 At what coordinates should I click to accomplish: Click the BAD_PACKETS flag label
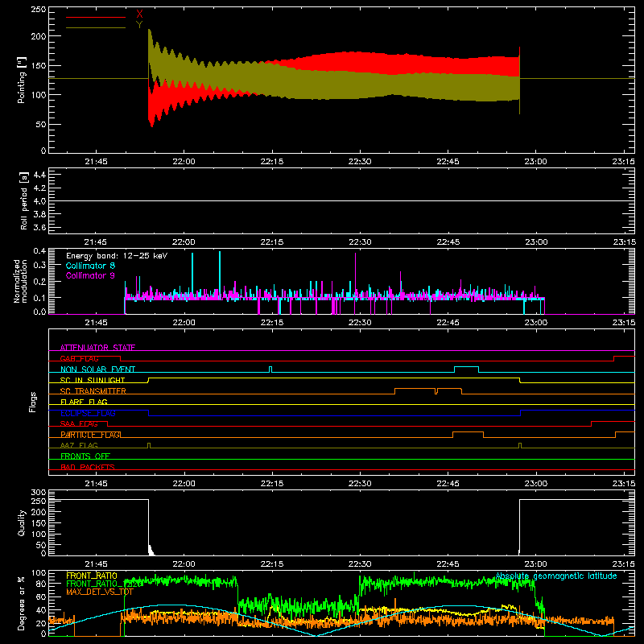pyautogui.click(x=88, y=467)
